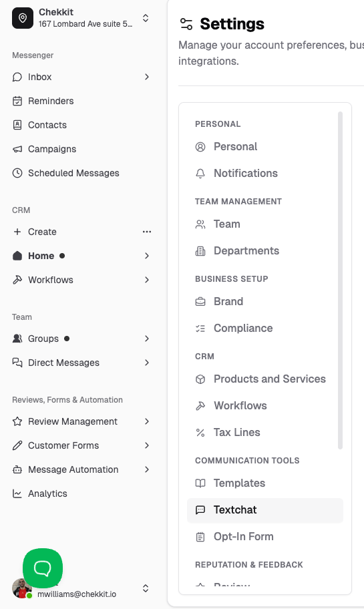This screenshot has height=609, width=364.
Task: Expand the Workflows sidebar chevron
Action: pyautogui.click(x=147, y=280)
